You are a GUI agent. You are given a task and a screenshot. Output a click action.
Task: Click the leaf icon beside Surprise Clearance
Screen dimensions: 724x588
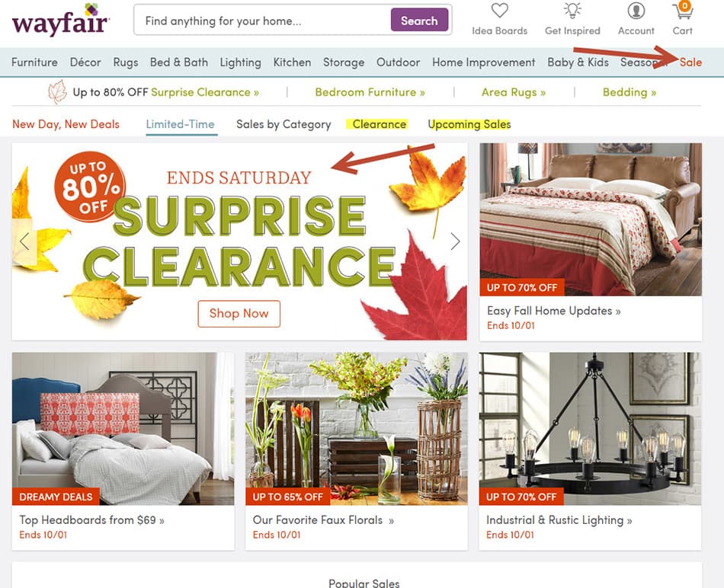click(x=58, y=92)
